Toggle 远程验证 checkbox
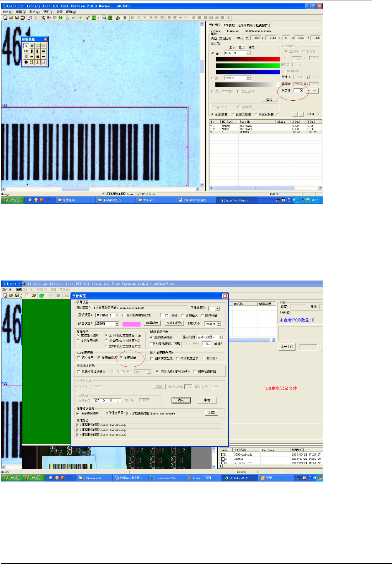Image resolution: width=392 pixels, height=564 pixels. [x=202, y=316]
